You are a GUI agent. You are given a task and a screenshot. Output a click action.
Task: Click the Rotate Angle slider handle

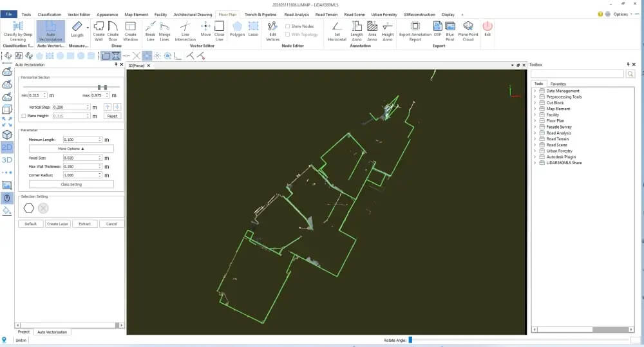tap(410, 340)
